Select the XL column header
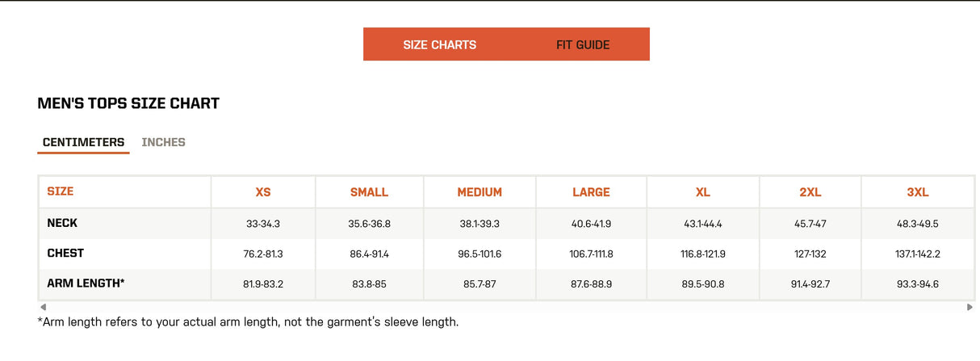The width and height of the screenshot is (980, 361). click(x=702, y=192)
